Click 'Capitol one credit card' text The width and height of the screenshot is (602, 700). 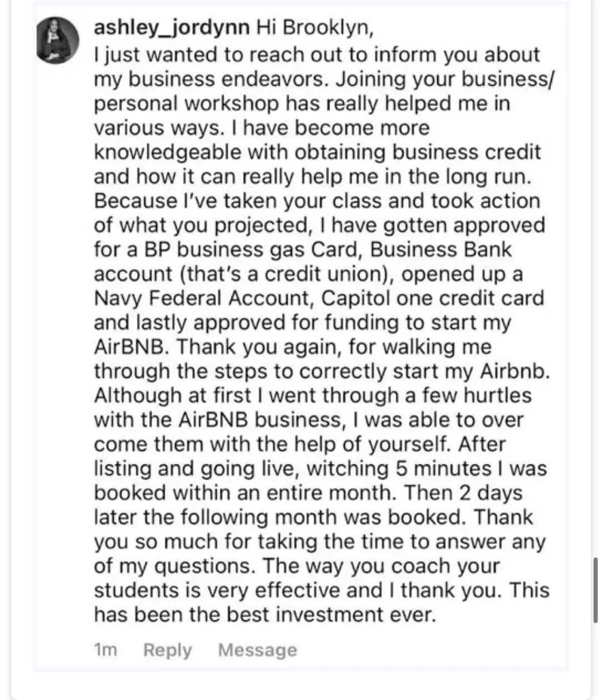433,298
